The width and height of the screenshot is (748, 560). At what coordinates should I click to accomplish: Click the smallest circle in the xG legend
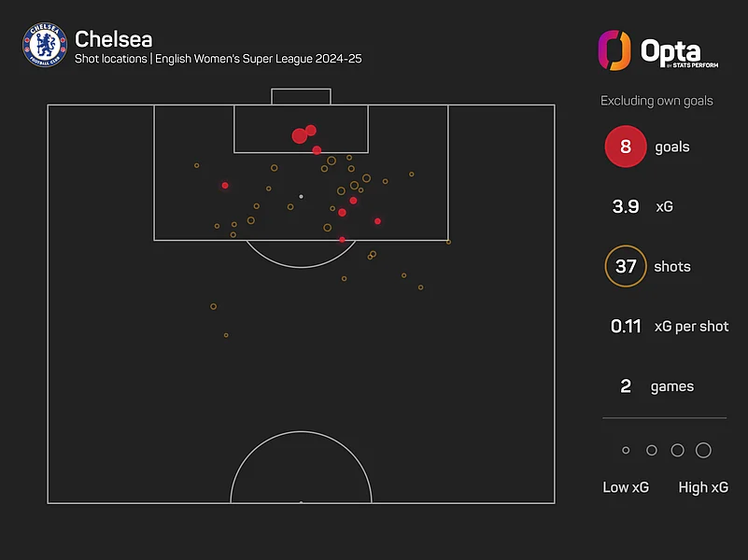click(x=626, y=451)
